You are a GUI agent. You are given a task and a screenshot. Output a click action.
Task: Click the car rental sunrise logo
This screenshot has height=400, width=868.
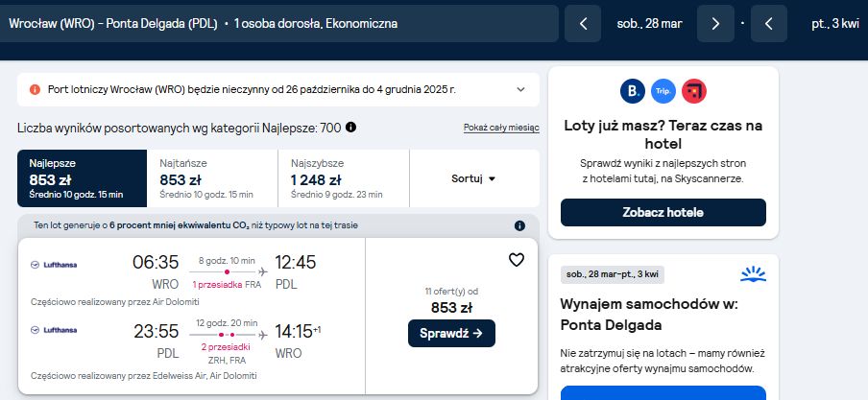pos(753,273)
